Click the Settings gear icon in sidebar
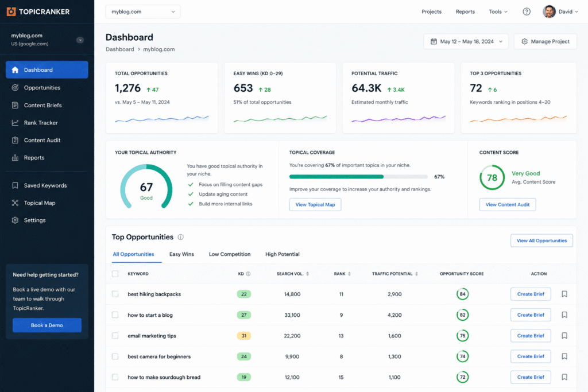The height and width of the screenshot is (392, 588). pyautogui.click(x=15, y=220)
